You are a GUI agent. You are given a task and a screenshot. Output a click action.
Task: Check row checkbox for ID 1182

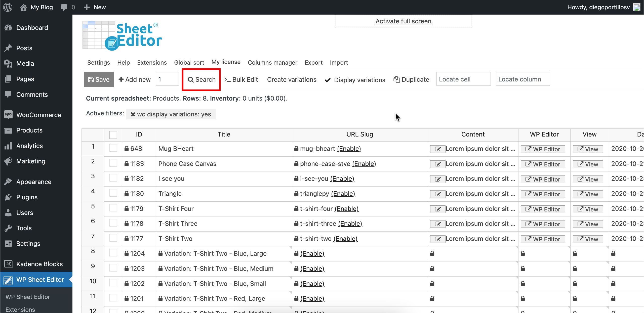[113, 178]
